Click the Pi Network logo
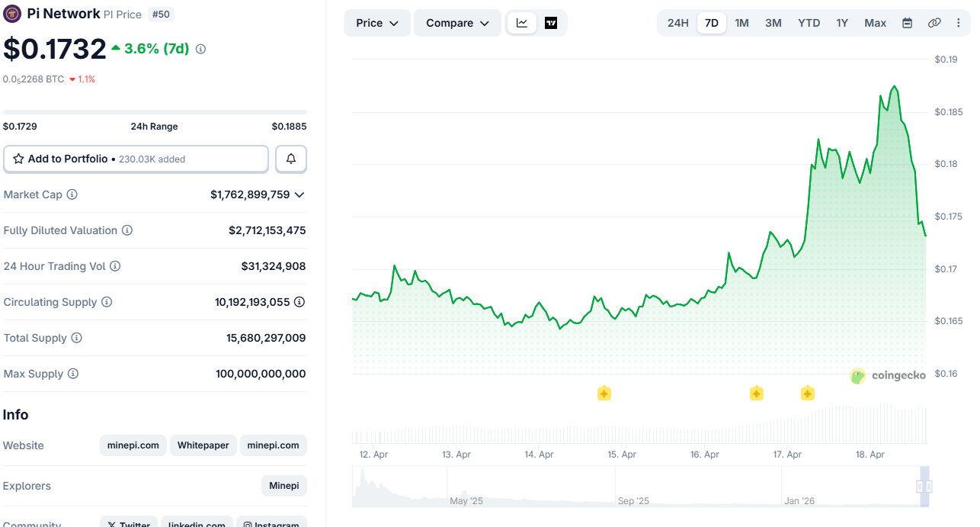This screenshot has height=527, width=980. coord(12,14)
